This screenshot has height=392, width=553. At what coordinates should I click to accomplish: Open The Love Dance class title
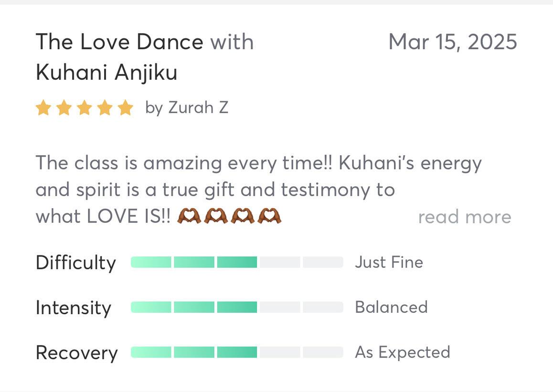(x=119, y=42)
